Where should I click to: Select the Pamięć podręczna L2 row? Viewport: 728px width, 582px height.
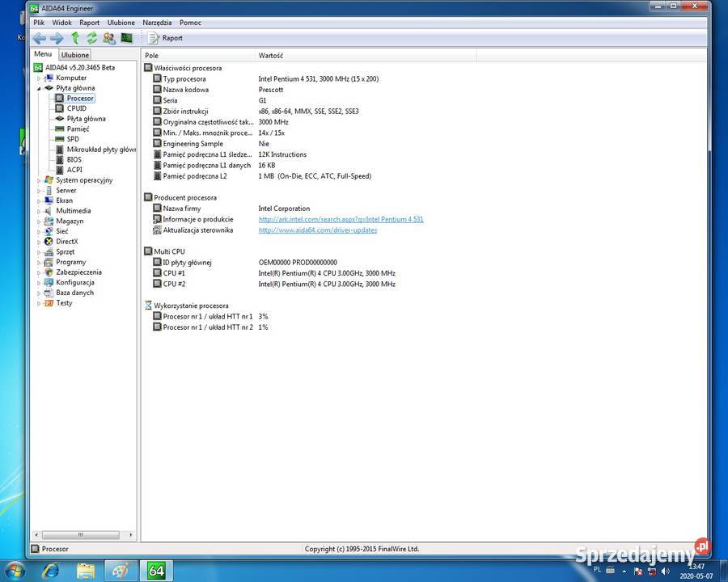(x=262, y=176)
